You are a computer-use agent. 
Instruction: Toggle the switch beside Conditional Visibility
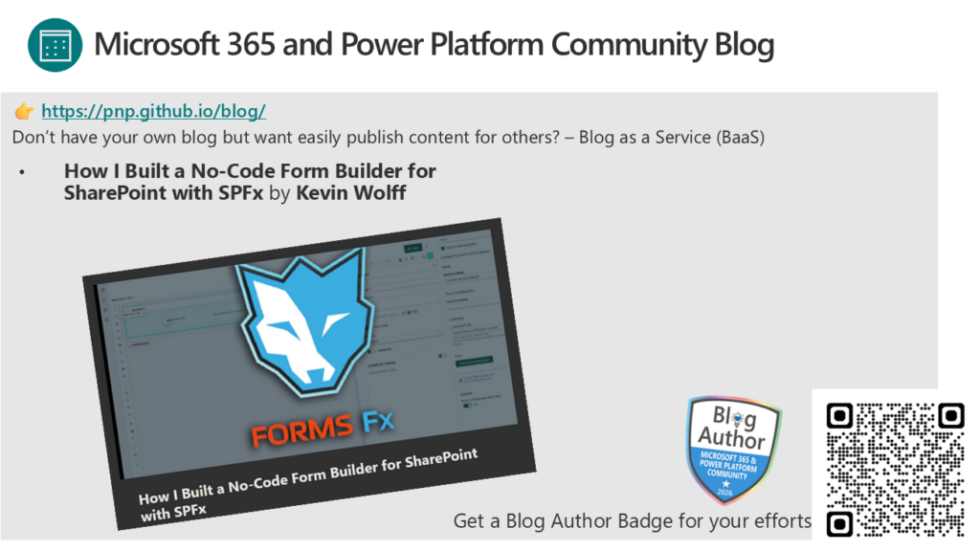point(442,356)
